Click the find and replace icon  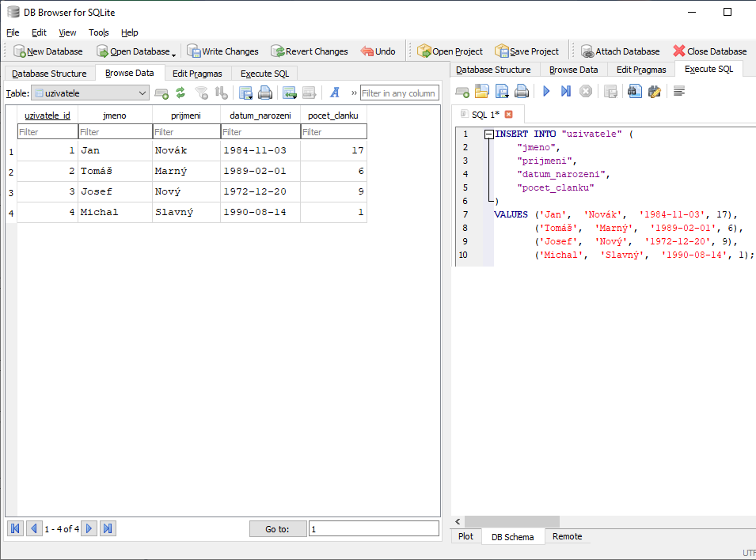tap(654, 91)
